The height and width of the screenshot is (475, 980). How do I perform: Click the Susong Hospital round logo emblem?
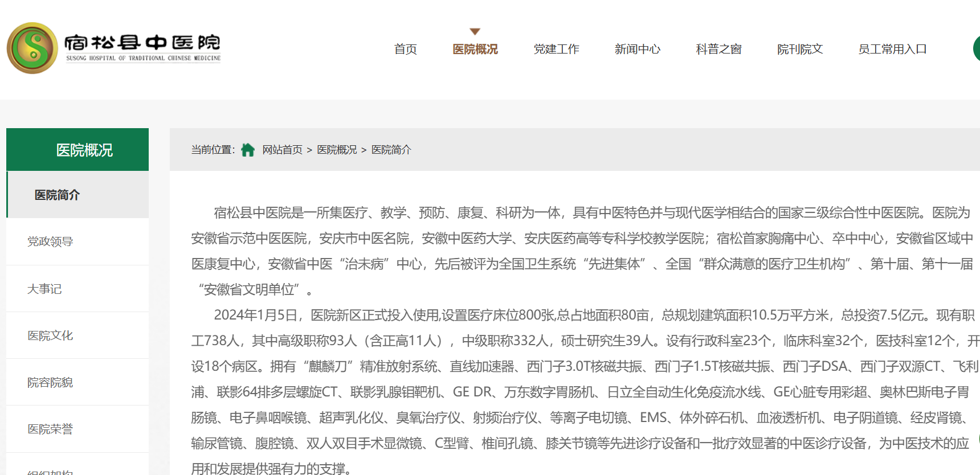point(32,48)
